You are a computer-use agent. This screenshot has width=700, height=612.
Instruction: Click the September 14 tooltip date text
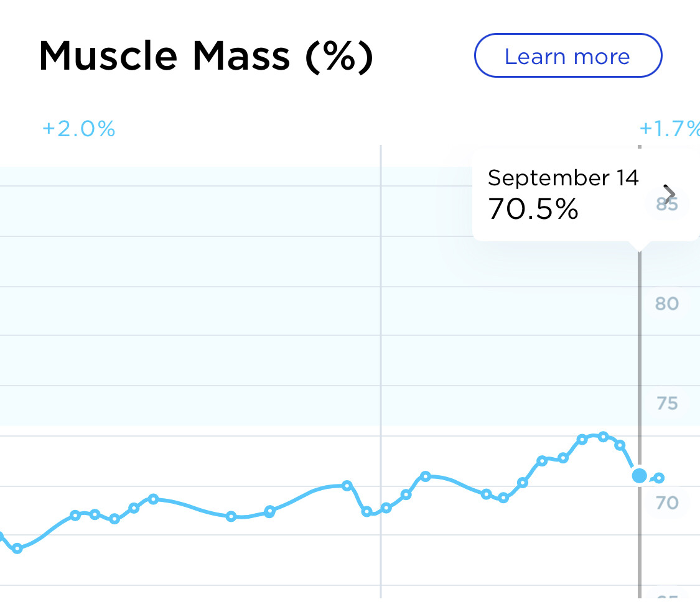563,178
